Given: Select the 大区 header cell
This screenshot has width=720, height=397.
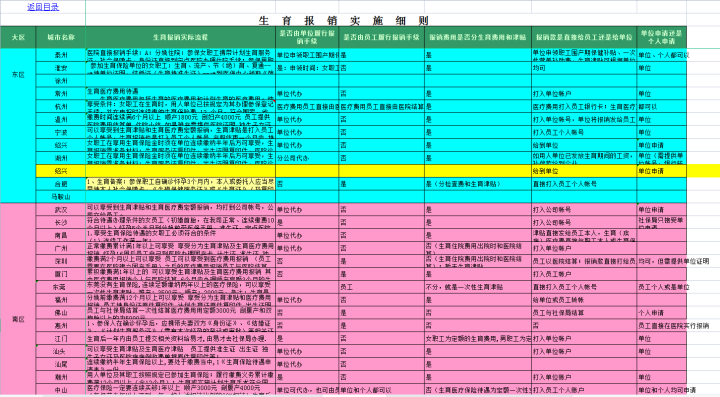Looking at the screenshot, I should pyautogui.click(x=18, y=37).
